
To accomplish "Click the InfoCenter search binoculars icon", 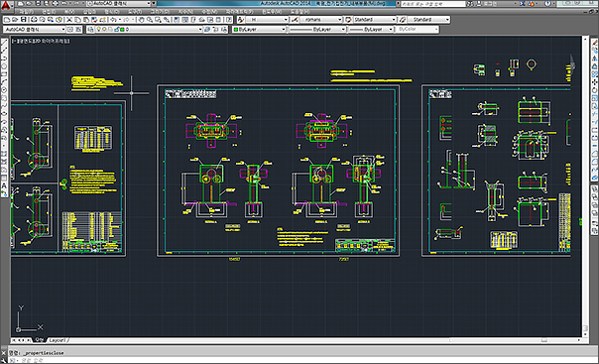I will pyautogui.click(x=469, y=4).
